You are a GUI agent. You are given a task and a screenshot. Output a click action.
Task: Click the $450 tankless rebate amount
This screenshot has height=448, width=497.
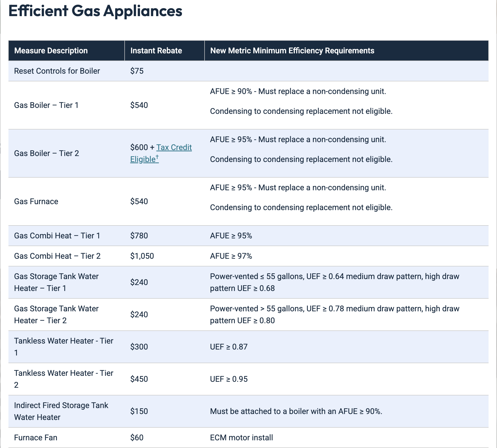tap(139, 379)
